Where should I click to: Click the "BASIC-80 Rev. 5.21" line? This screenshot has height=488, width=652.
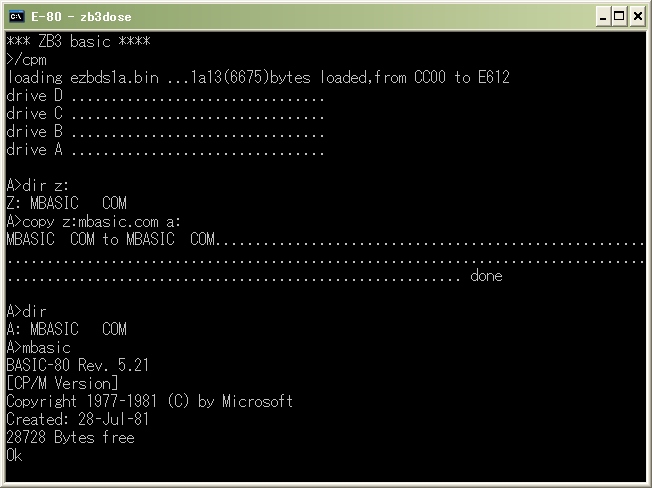[x=77, y=365]
